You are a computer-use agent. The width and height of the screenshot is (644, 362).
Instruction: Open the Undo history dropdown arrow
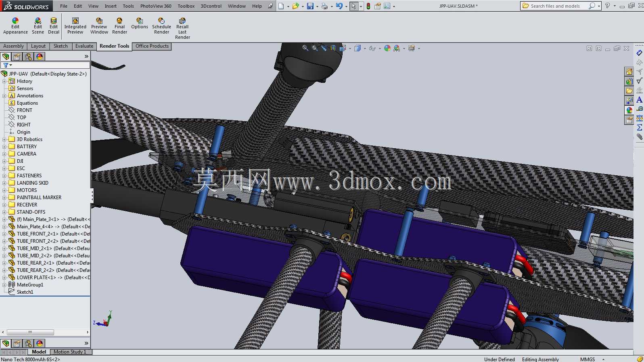pyautogui.click(x=346, y=6)
